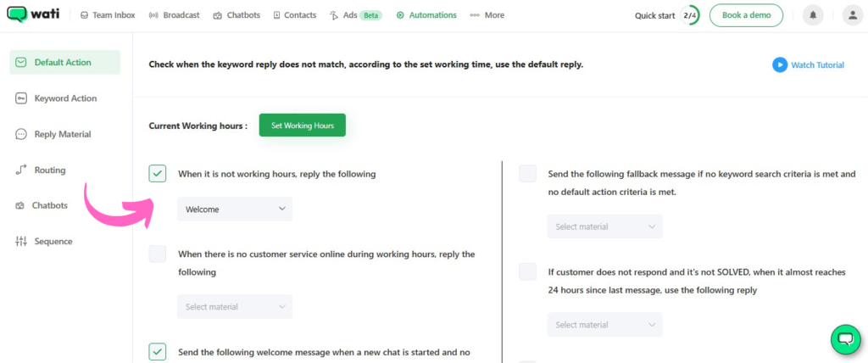
Task: Click the Set Working Hours button
Action: [x=303, y=126]
